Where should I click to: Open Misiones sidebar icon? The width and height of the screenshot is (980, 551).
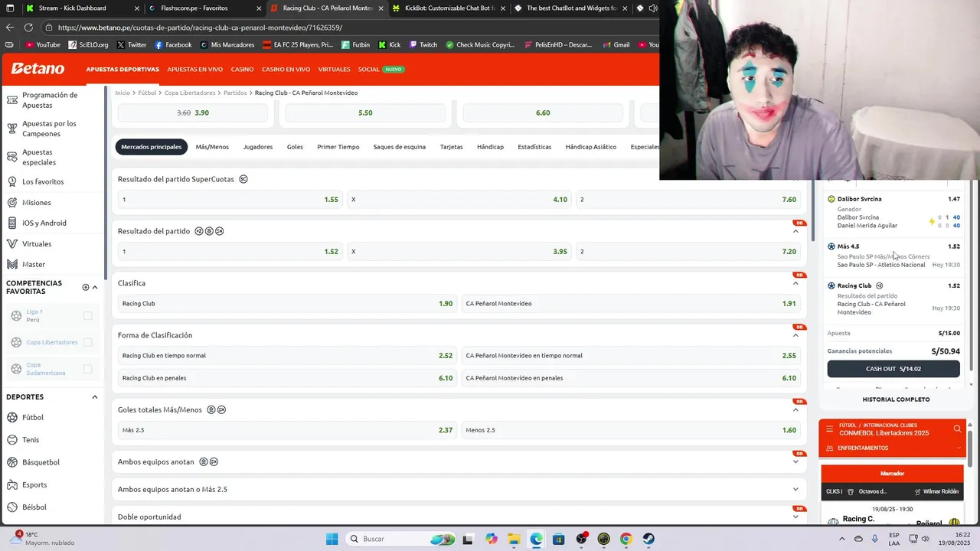click(x=12, y=203)
